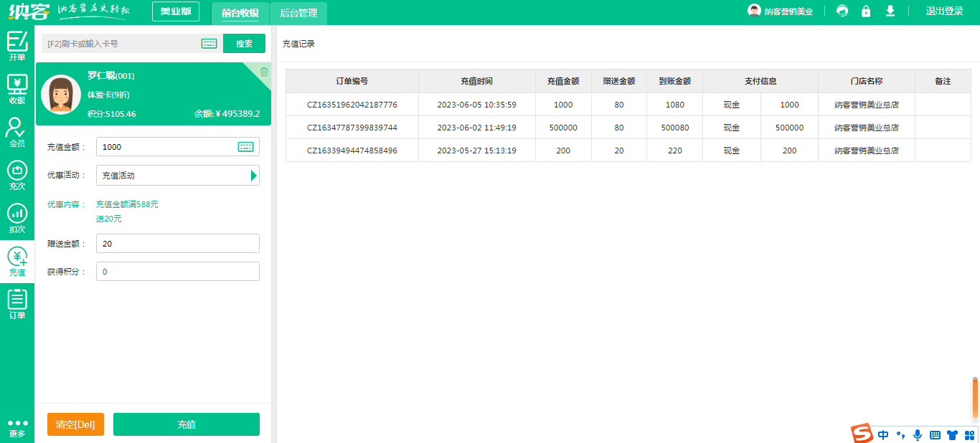This screenshot has width=980, height=443.
Task: Open customer service headset icon
Action: pyautogui.click(x=842, y=11)
